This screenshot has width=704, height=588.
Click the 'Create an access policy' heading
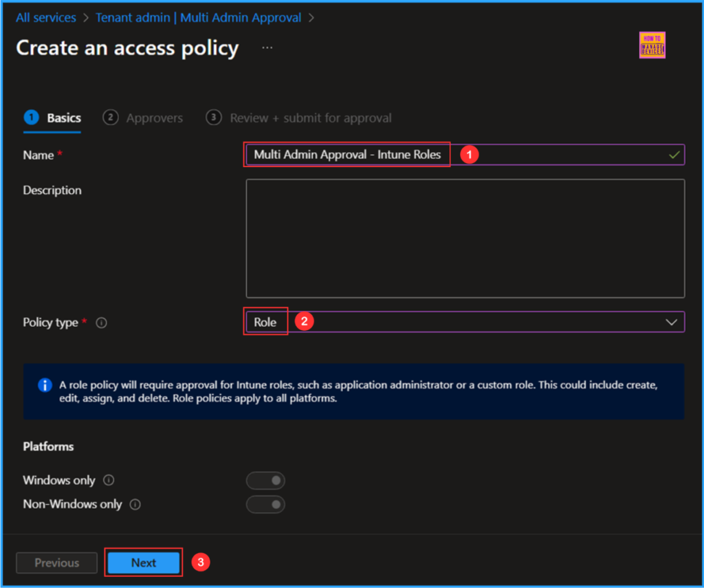click(127, 48)
